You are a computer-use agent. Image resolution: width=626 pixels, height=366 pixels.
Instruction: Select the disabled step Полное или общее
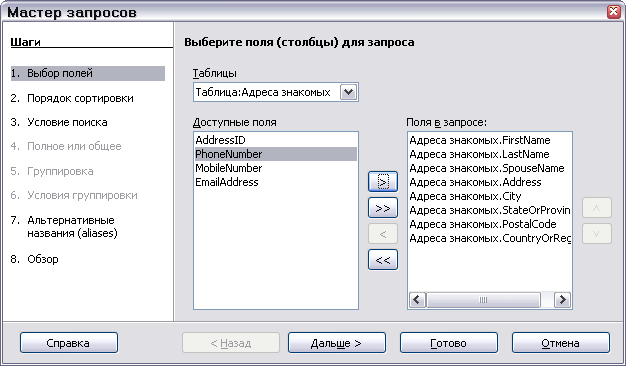point(66,146)
